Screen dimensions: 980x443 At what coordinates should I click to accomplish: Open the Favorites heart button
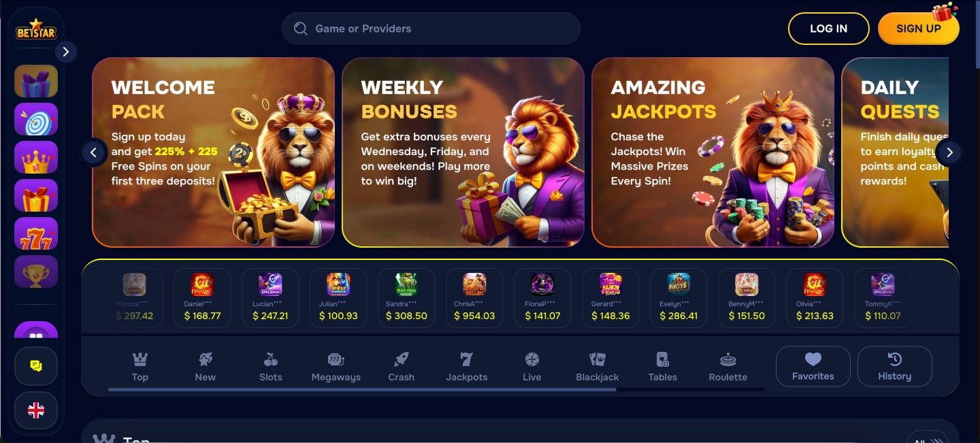click(x=813, y=366)
